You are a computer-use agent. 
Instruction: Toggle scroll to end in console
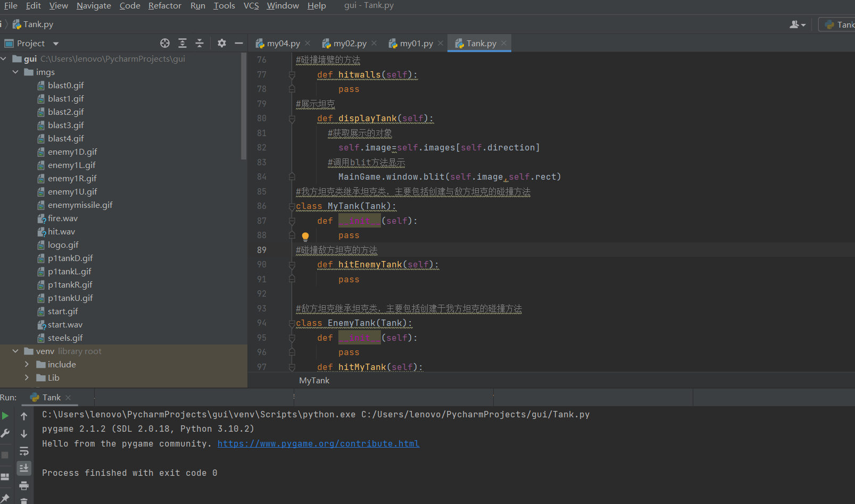coord(24,468)
